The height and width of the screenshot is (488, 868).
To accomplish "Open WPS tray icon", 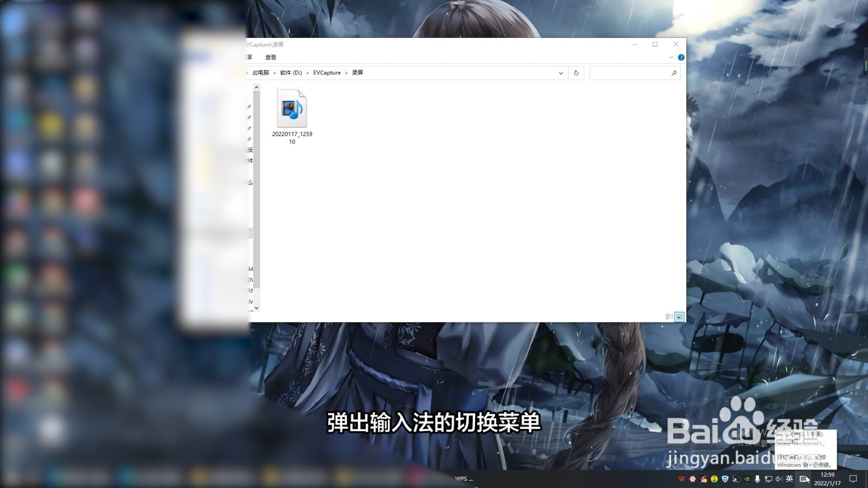I will click(x=681, y=479).
